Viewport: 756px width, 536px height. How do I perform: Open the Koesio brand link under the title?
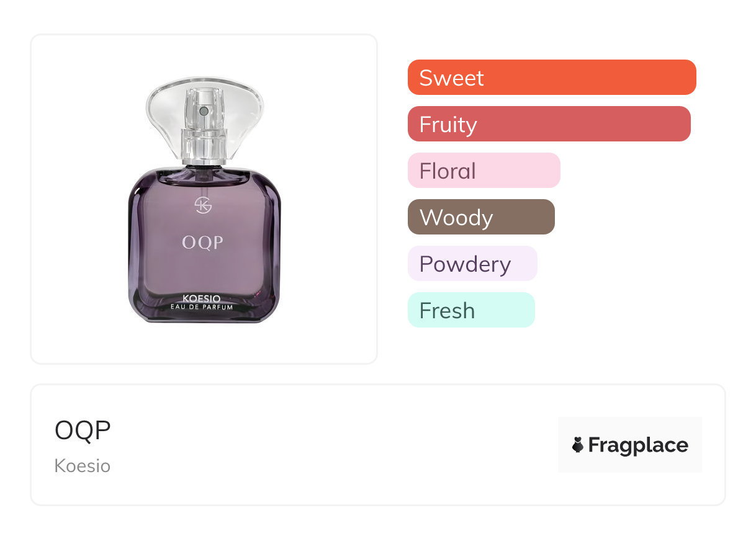coord(82,465)
